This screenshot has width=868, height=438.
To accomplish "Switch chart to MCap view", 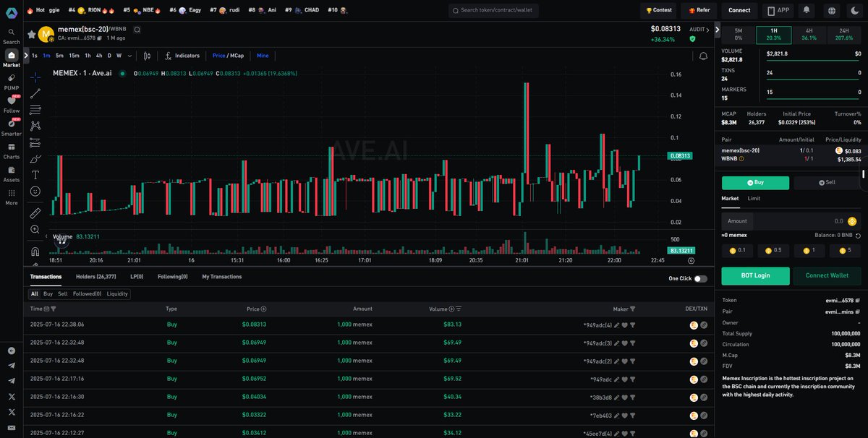I will (x=237, y=56).
